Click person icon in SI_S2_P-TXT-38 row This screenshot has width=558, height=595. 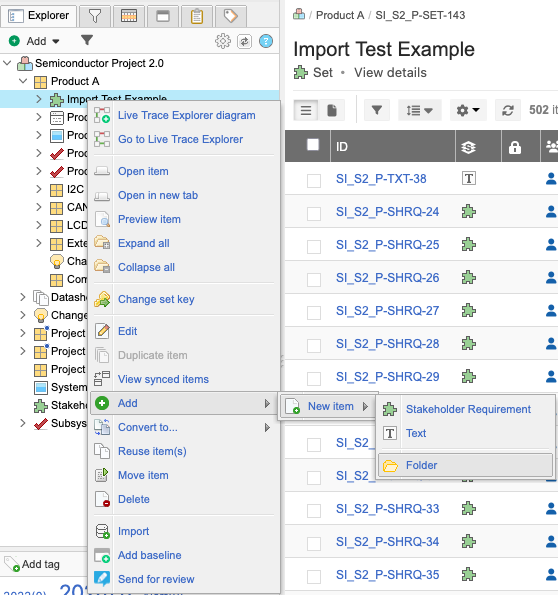click(x=551, y=178)
